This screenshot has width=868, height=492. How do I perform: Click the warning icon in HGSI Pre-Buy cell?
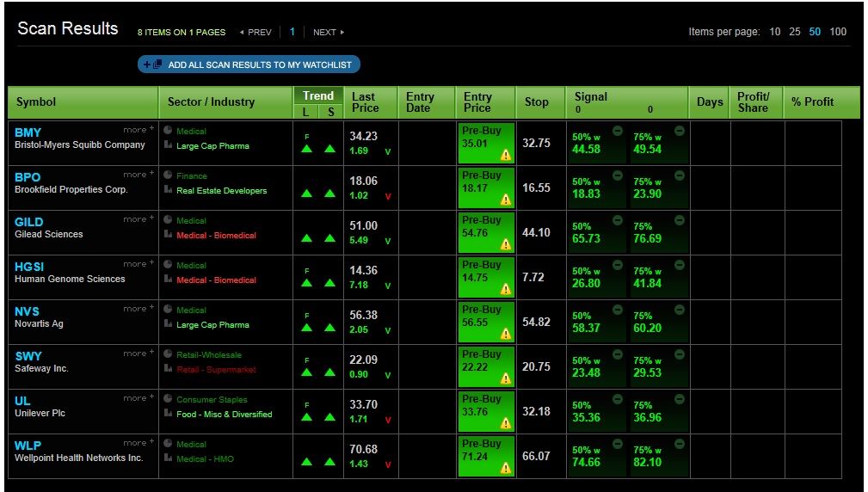506,289
